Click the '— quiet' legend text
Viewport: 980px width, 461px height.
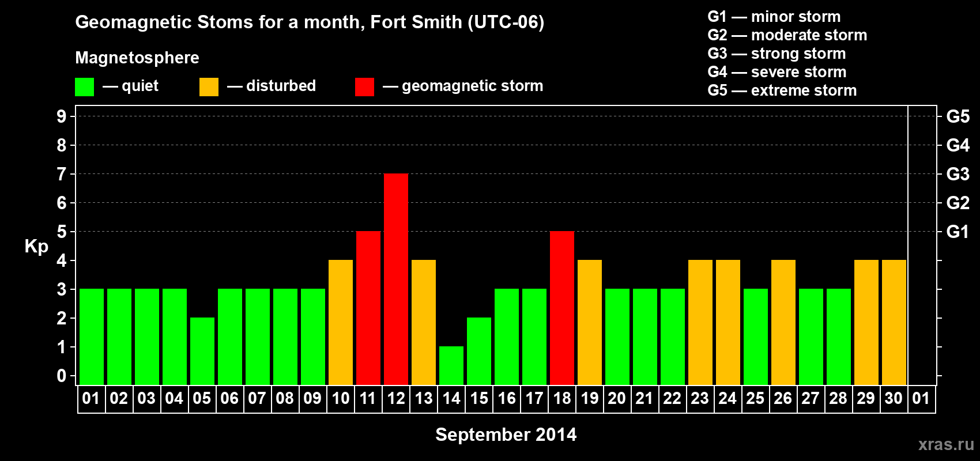tap(131, 86)
